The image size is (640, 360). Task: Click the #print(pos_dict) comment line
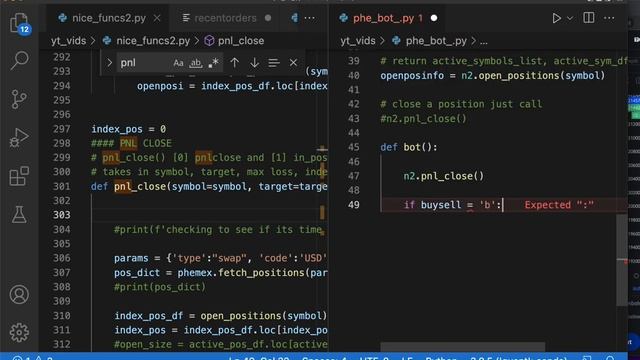click(160, 287)
